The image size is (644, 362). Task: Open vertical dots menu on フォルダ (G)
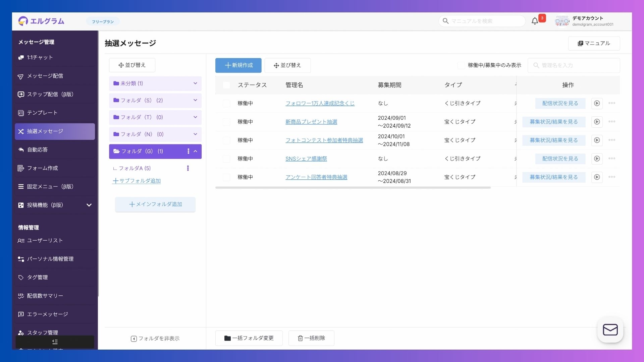[188, 151]
